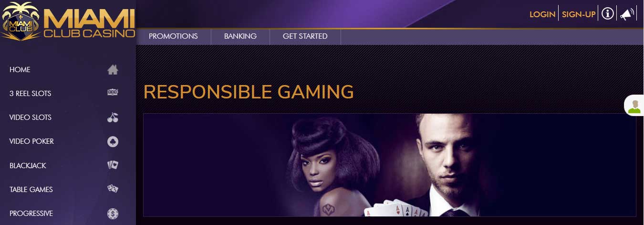
Task: Select the Get Started menu item
Action: pyautogui.click(x=305, y=36)
